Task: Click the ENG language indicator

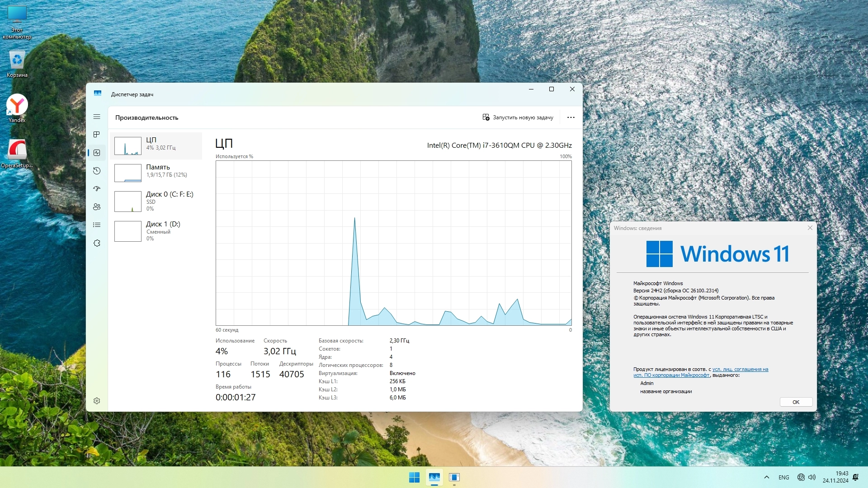Action: 784,477
